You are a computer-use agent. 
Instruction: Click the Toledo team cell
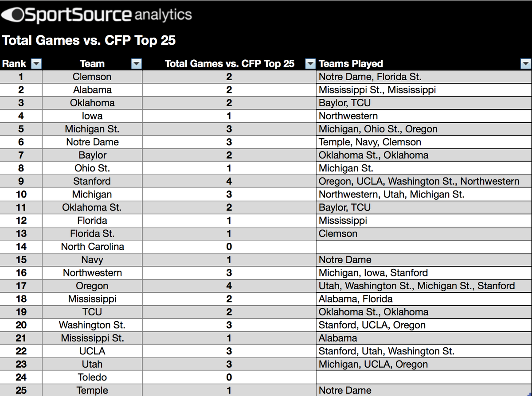92,377
